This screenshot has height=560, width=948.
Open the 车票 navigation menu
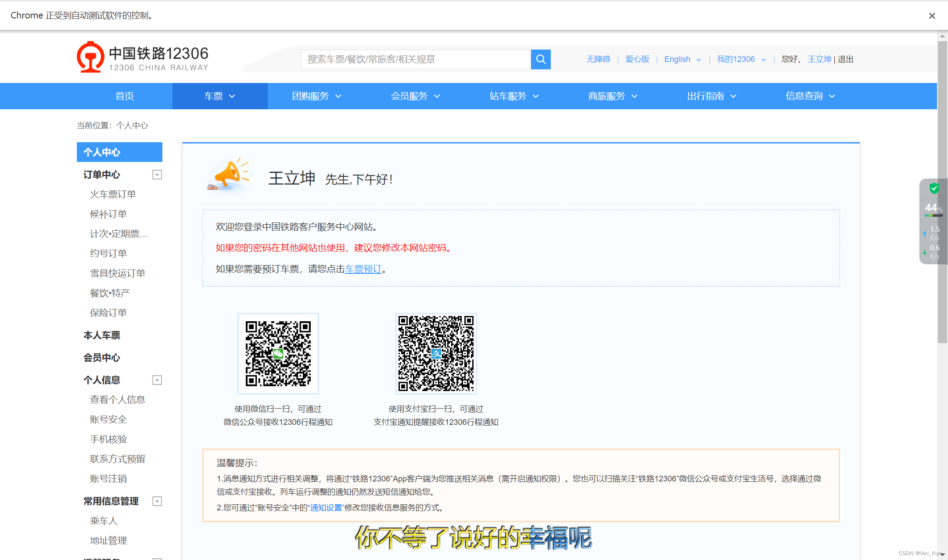pyautogui.click(x=219, y=96)
